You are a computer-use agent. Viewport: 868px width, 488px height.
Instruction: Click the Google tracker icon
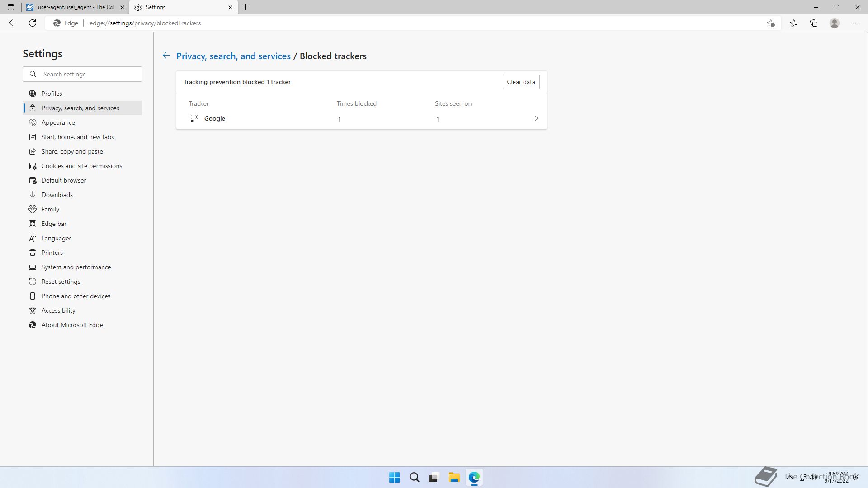point(194,118)
